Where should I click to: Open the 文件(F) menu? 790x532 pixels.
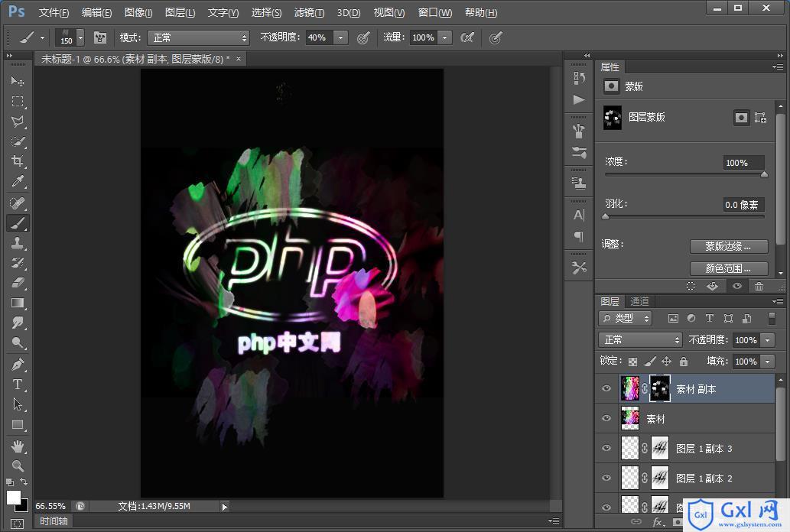[x=54, y=12]
